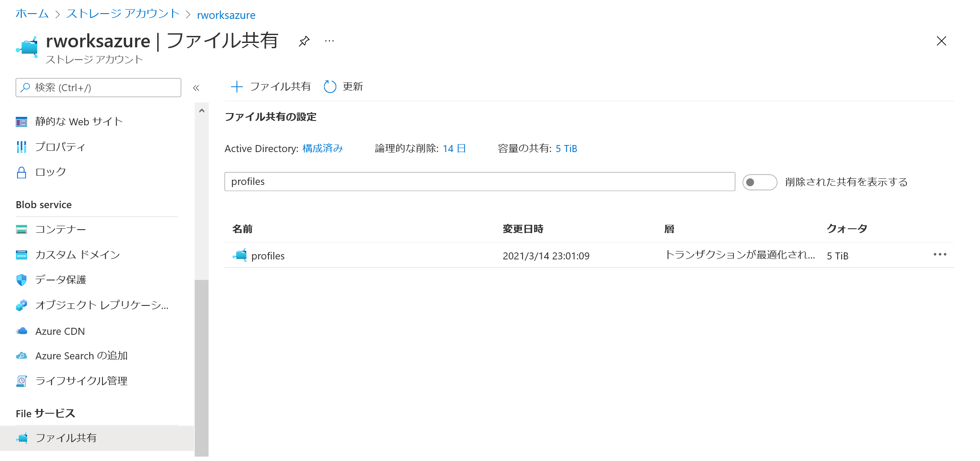Open the profiles file share row name

(x=268, y=256)
